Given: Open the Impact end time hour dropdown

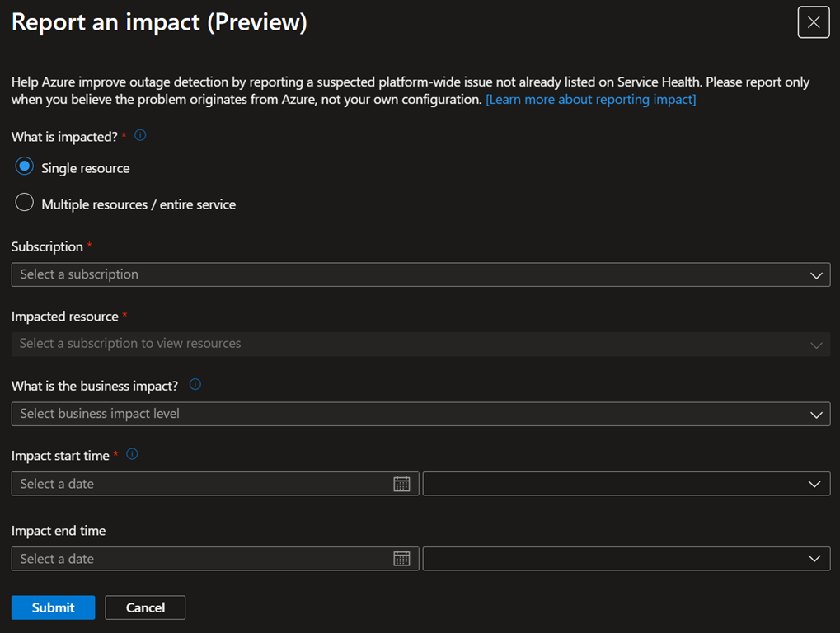Looking at the screenshot, I should pyautogui.click(x=626, y=559).
